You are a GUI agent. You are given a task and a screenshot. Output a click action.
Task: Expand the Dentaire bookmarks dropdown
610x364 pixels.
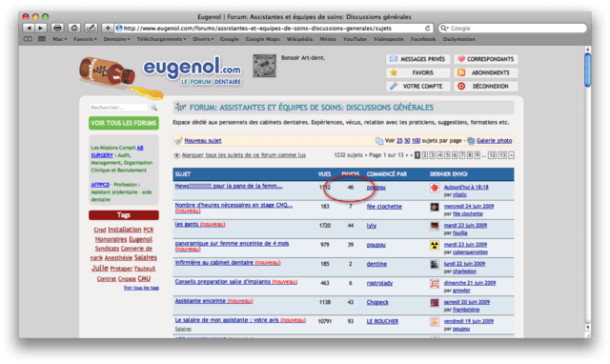[116, 39]
